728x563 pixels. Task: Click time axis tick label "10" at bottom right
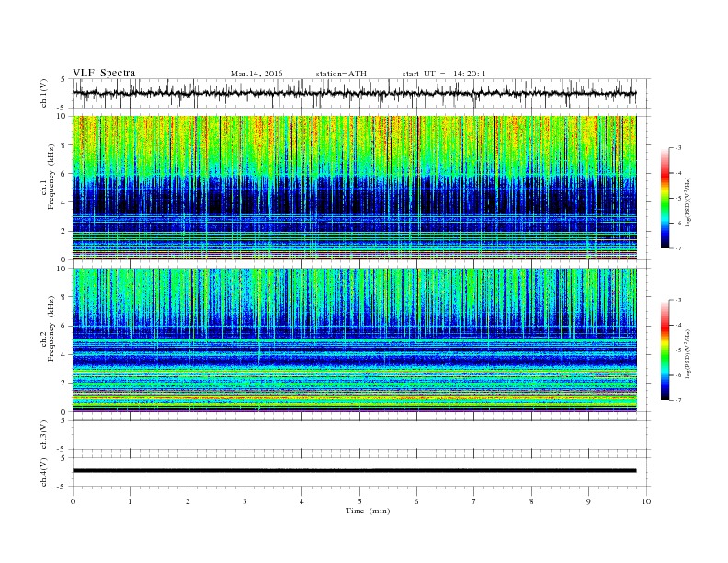pos(646,501)
